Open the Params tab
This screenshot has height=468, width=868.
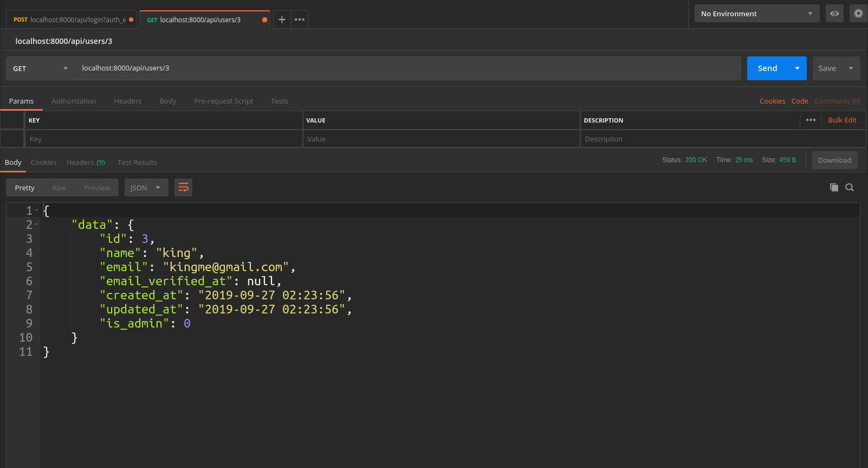(x=21, y=101)
